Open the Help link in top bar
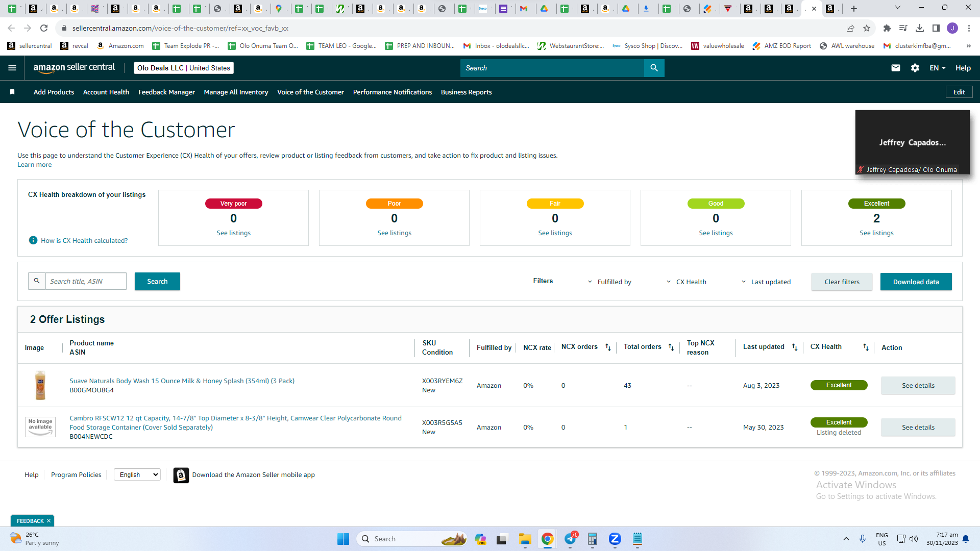The image size is (980, 551). pos(963,68)
